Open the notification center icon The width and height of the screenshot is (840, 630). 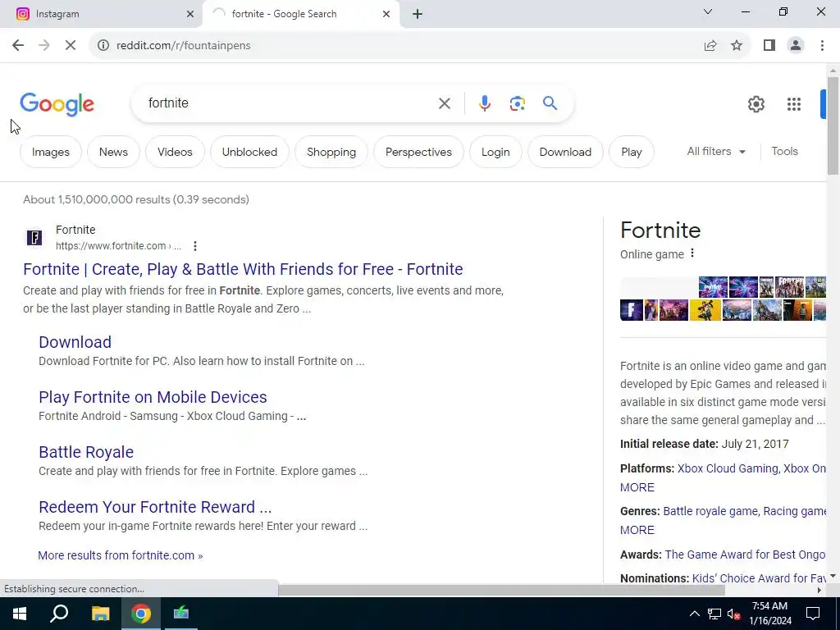click(813, 614)
